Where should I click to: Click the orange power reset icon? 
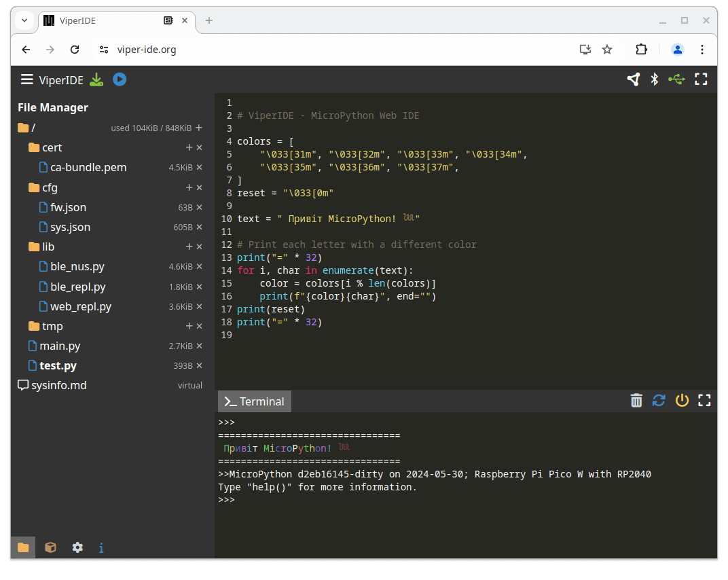pos(682,400)
